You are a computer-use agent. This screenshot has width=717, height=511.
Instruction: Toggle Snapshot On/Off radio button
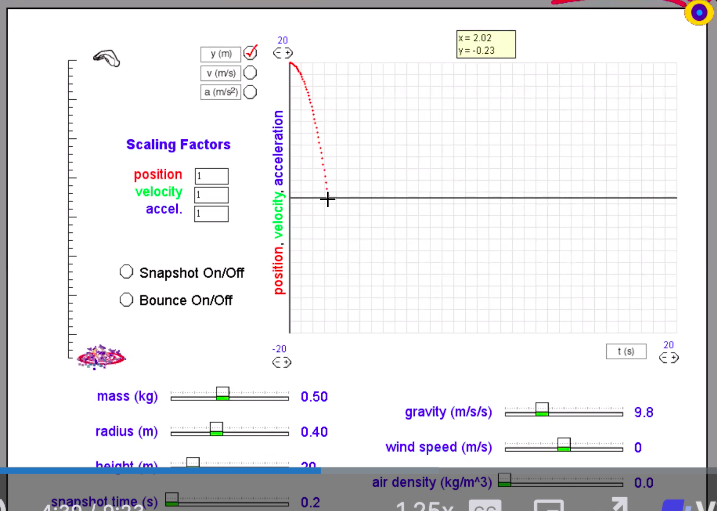[126, 271]
